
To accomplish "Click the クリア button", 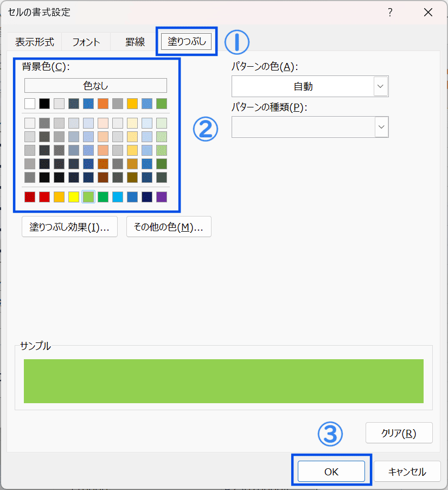I will 399,433.
